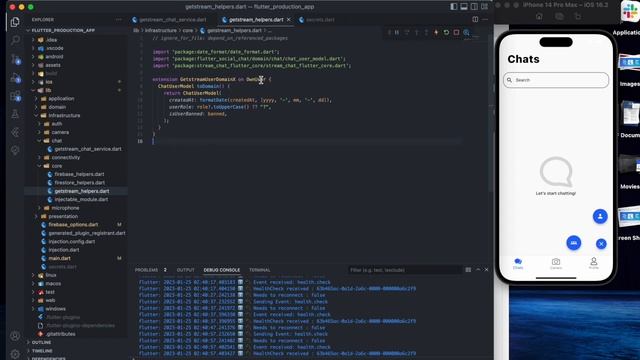Split the editor to the right
The height and width of the screenshot is (360, 640).
tap(475, 19)
